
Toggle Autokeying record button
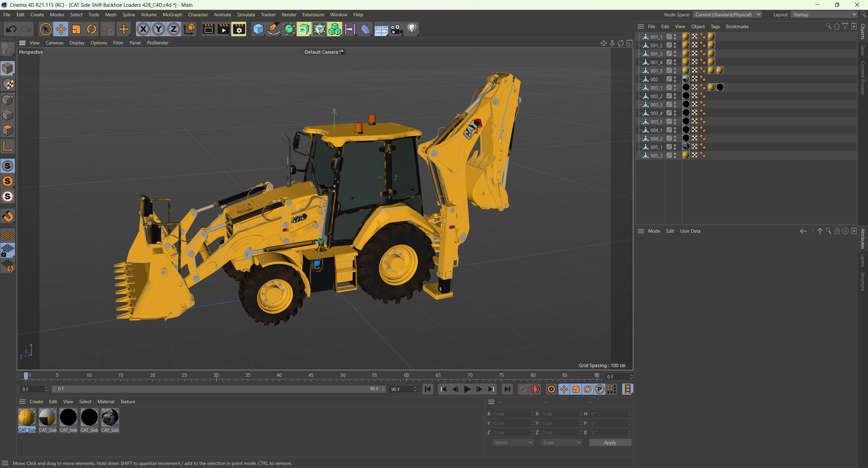point(535,389)
